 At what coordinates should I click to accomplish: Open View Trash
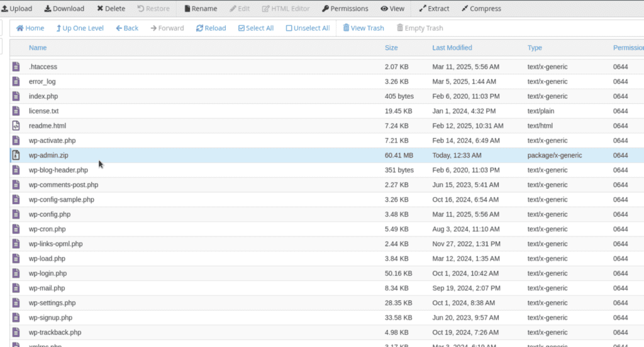pos(364,28)
